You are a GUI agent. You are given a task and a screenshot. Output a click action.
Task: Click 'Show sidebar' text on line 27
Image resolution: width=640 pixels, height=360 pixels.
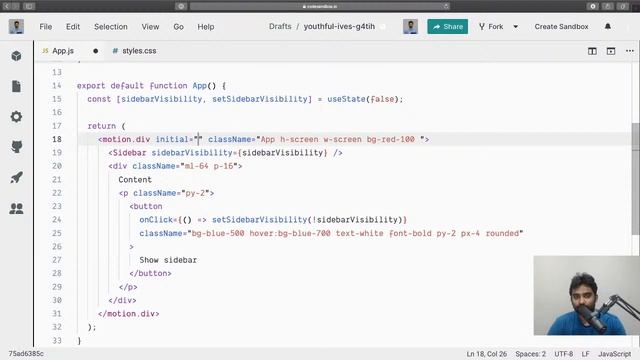point(168,260)
